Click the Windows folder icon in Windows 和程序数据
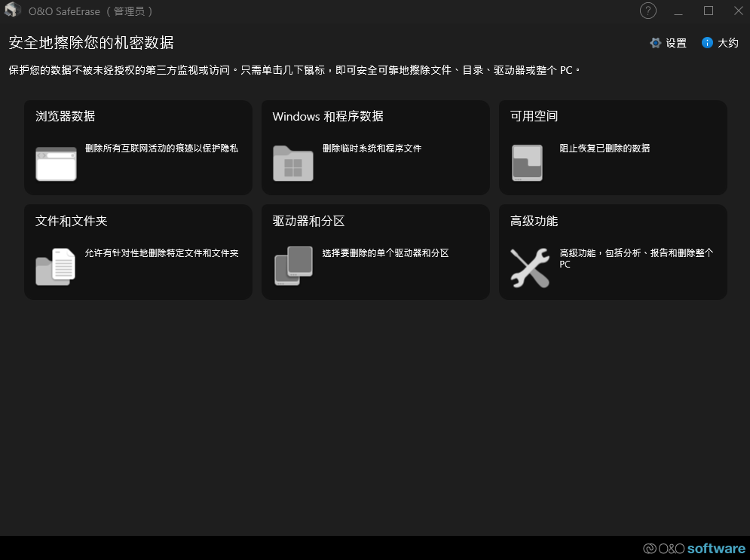 pyautogui.click(x=293, y=164)
